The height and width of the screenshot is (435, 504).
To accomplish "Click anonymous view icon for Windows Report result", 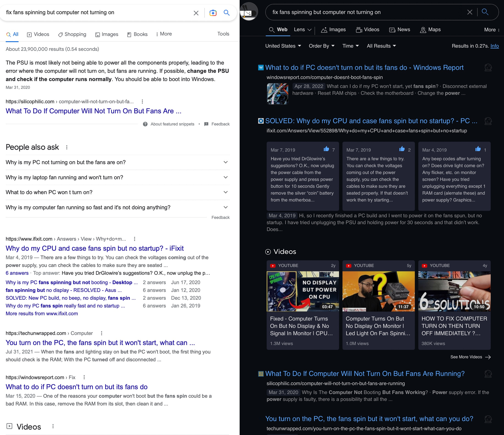I will tap(488, 67).
